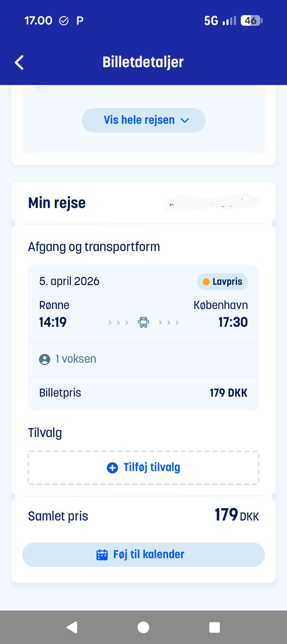Select the Billetpris 179 DKK row

[143, 393]
